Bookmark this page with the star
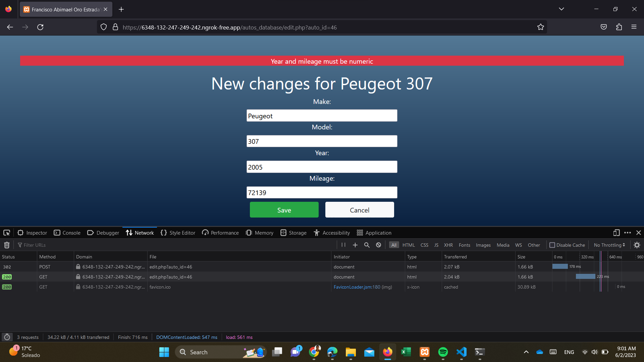The height and width of the screenshot is (362, 644). coord(540,27)
